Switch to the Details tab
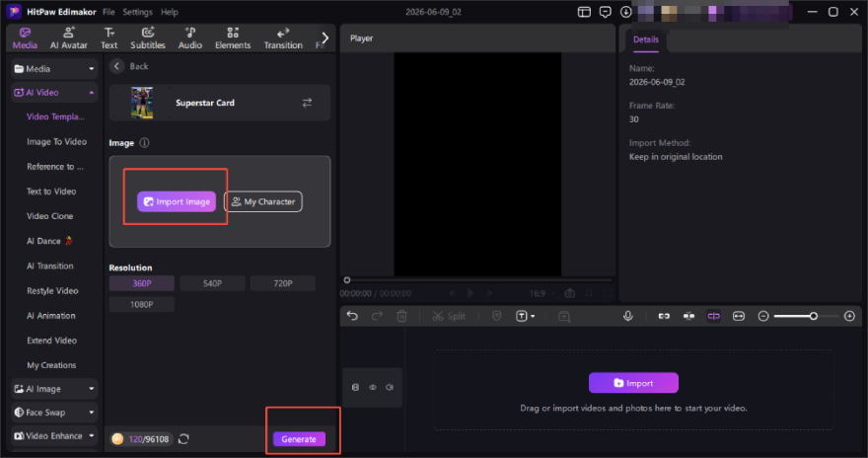This screenshot has width=868, height=458. point(646,39)
